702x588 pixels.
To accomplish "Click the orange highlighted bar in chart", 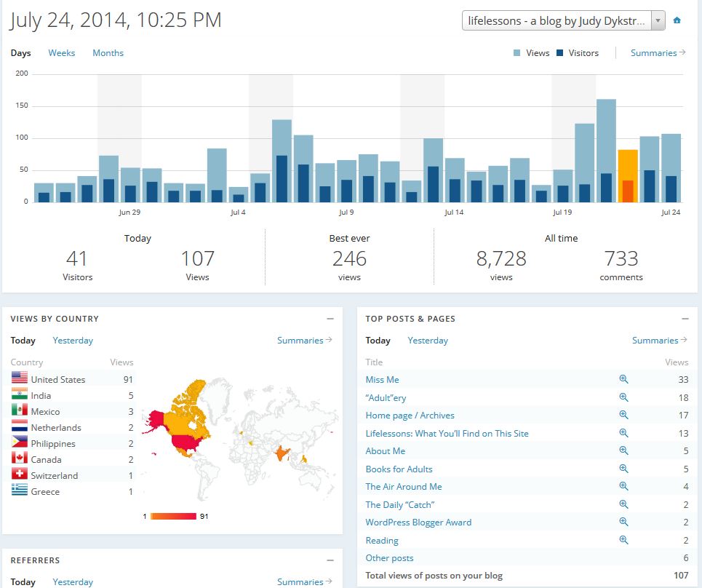I will tap(627, 176).
